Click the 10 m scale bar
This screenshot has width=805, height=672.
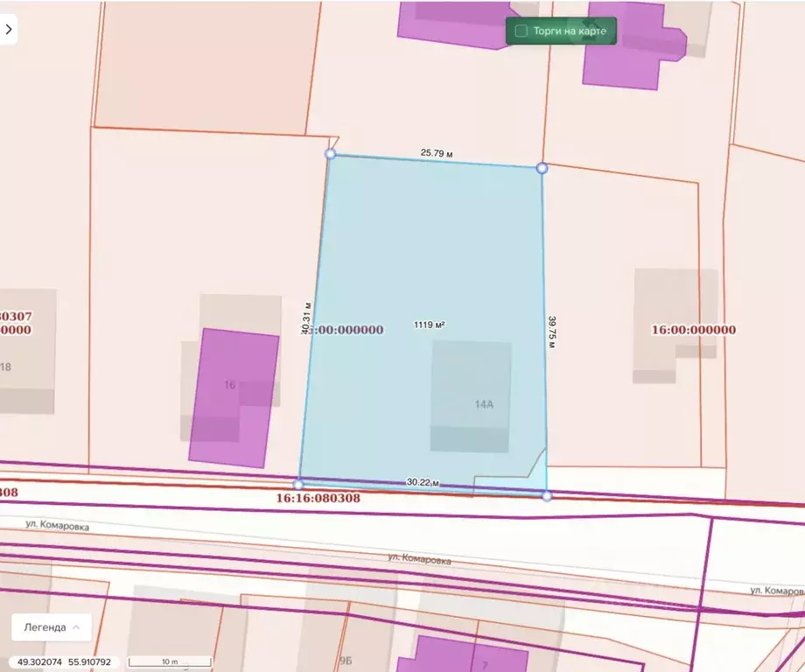click(170, 661)
